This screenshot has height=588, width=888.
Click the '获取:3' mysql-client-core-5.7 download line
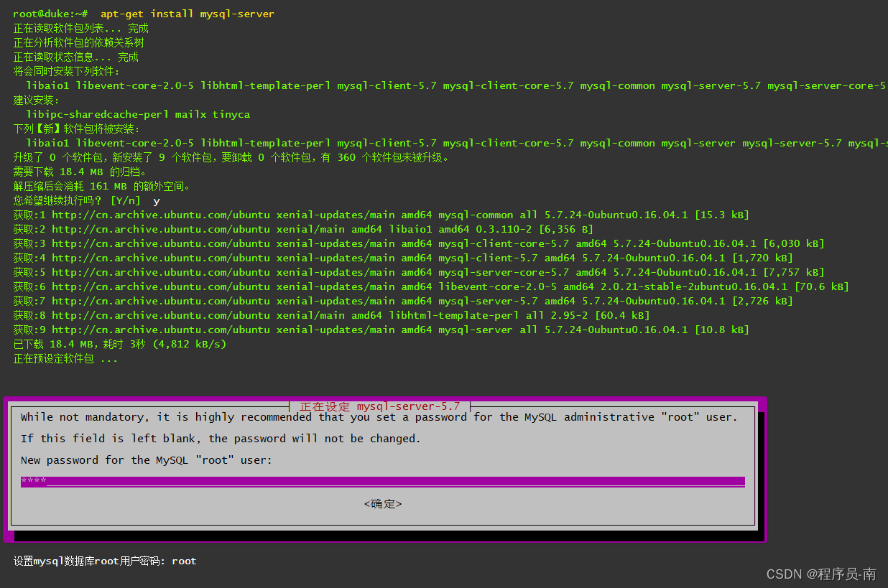coord(418,243)
